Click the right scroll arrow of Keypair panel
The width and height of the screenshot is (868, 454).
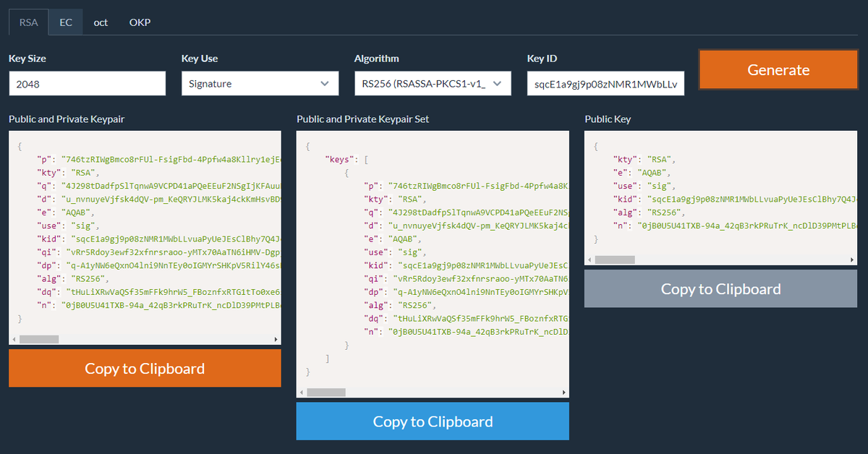(x=276, y=339)
